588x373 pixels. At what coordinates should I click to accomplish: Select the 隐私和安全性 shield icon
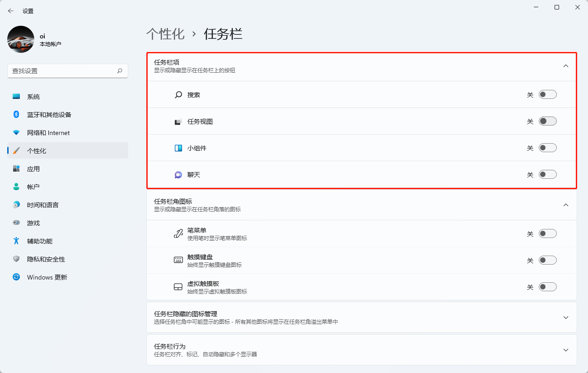tap(15, 259)
